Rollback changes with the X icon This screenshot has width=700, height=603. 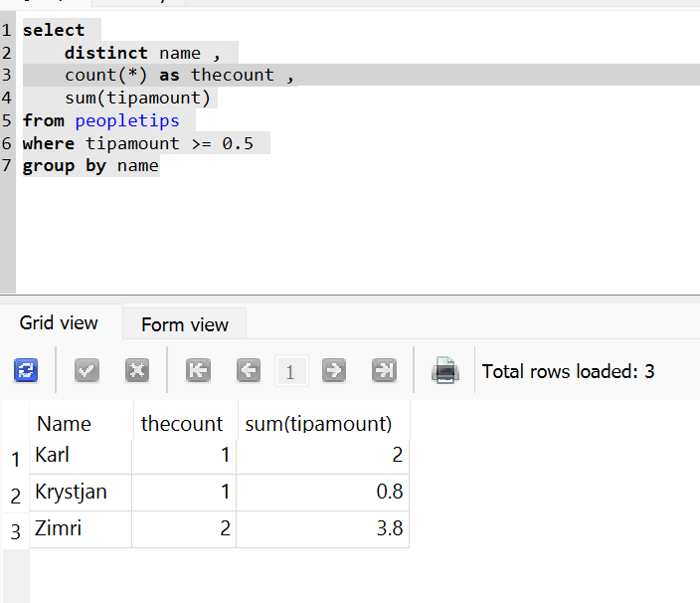(x=137, y=370)
